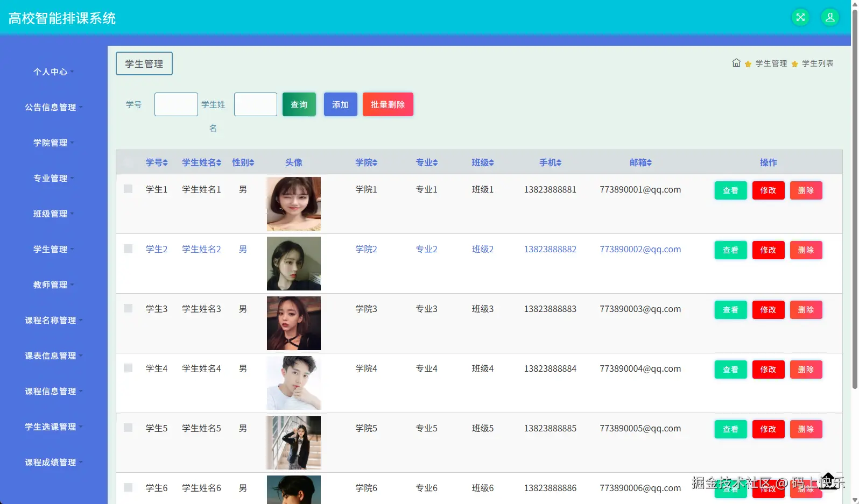
Task: Sort by 学生姓名 column arrows
Action: [x=219, y=162]
